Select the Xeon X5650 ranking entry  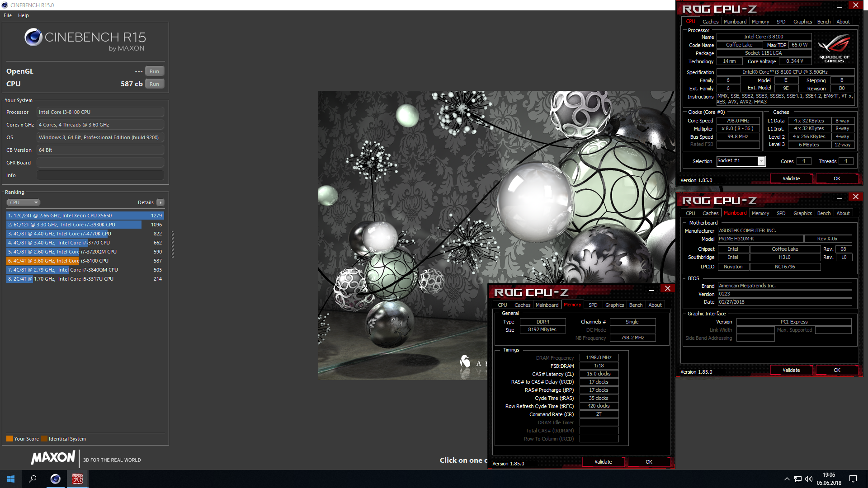(85, 216)
